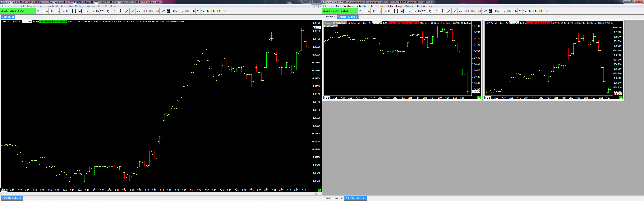Click the Rpl replay button in left window
Viewport: 644px width, 201px height.
point(157,11)
